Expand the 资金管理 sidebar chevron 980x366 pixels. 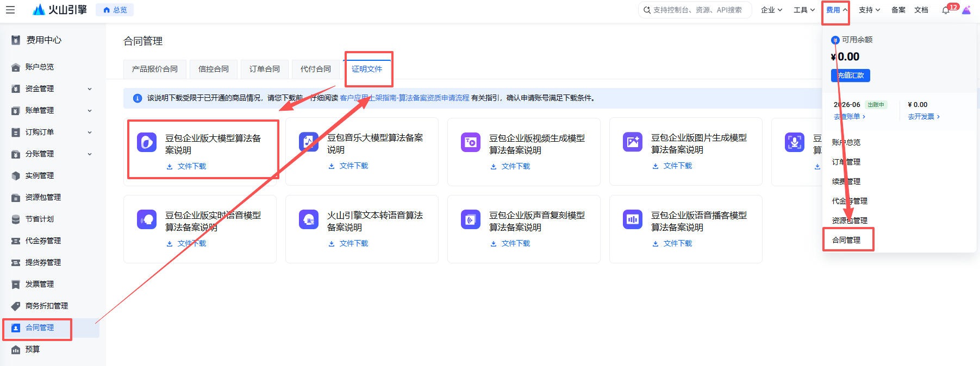[90, 89]
